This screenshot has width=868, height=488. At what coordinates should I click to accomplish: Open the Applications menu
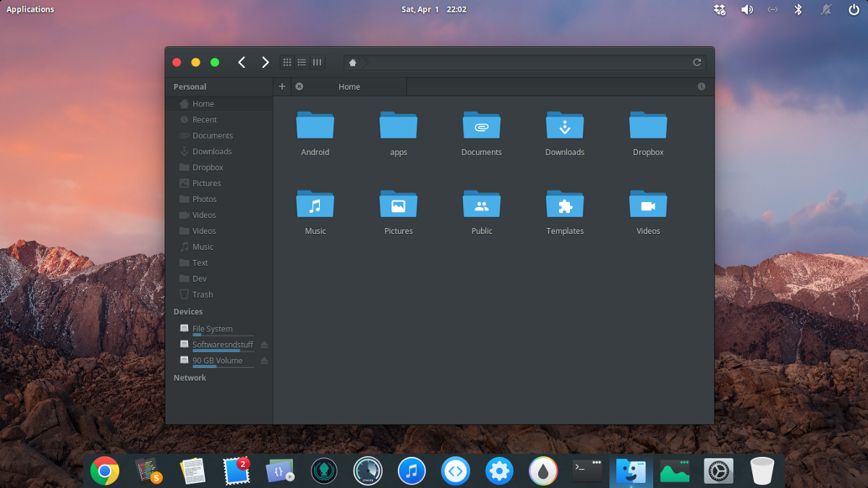[x=30, y=9]
